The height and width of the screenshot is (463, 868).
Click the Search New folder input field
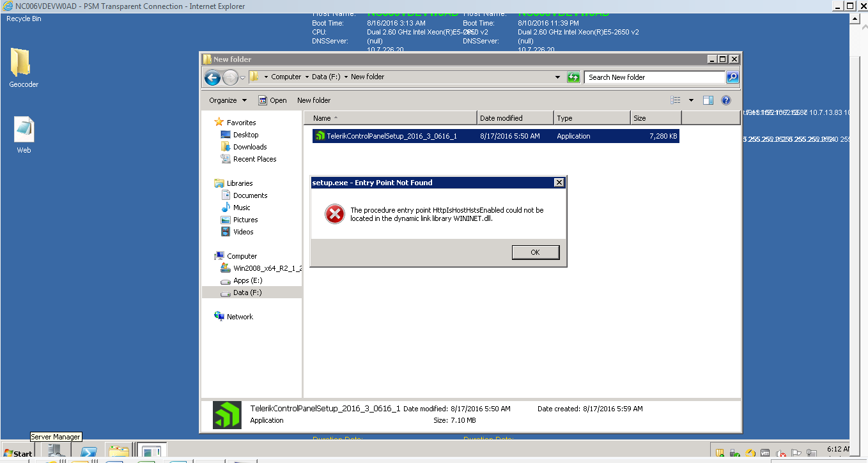pyautogui.click(x=654, y=77)
